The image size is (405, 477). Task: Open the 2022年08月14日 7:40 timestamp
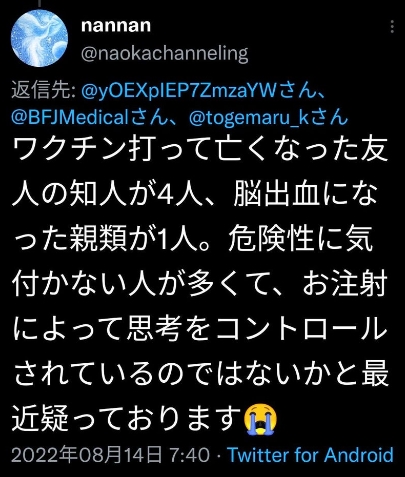pyautogui.click(x=110, y=455)
